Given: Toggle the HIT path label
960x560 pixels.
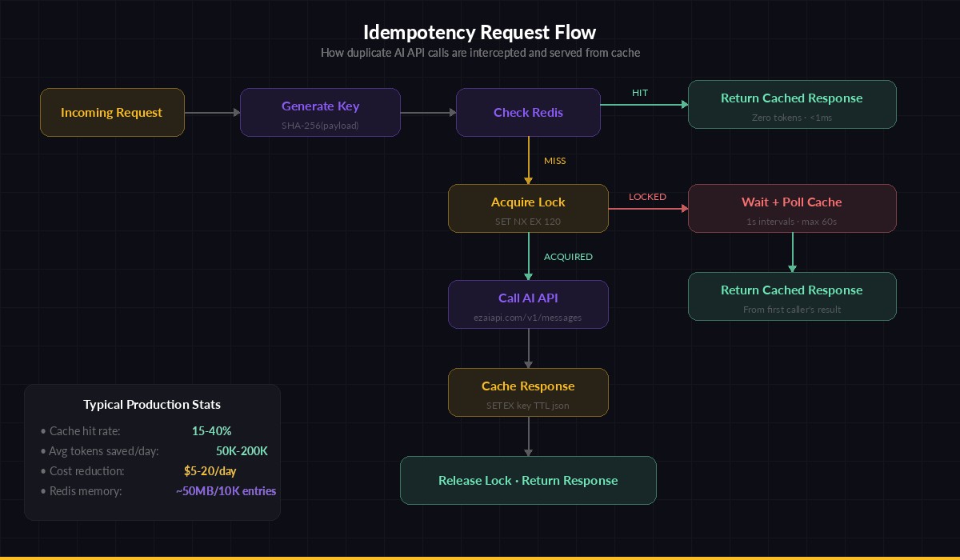Looking at the screenshot, I should click(639, 92).
